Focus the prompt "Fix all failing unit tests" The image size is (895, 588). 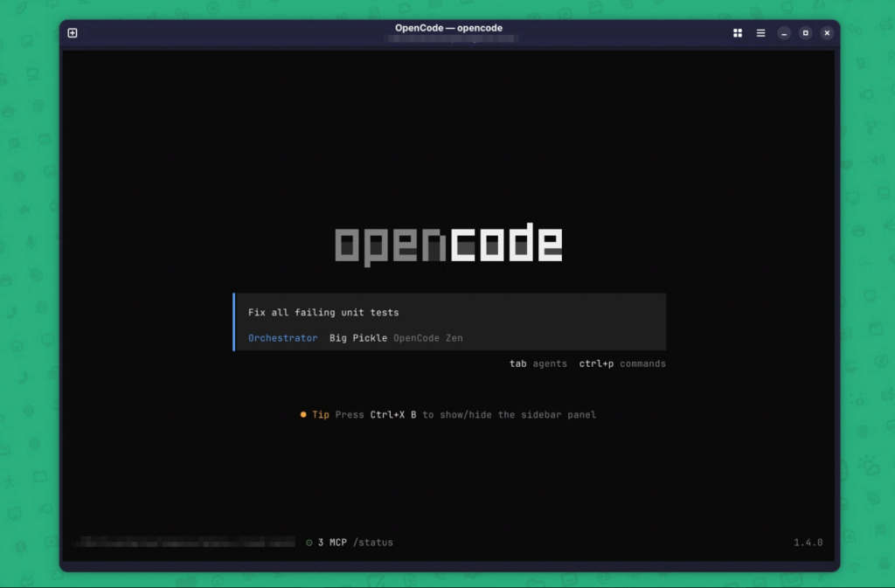[x=323, y=312]
